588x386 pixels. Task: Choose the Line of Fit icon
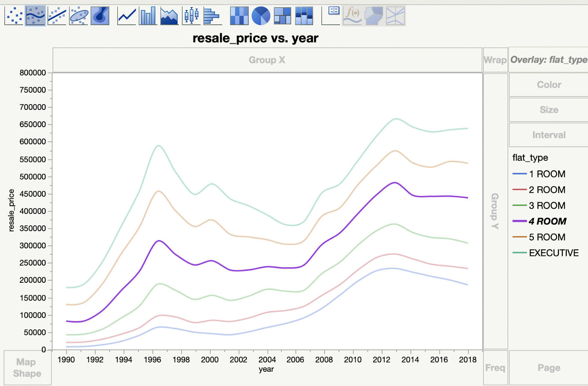[x=57, y=16]
